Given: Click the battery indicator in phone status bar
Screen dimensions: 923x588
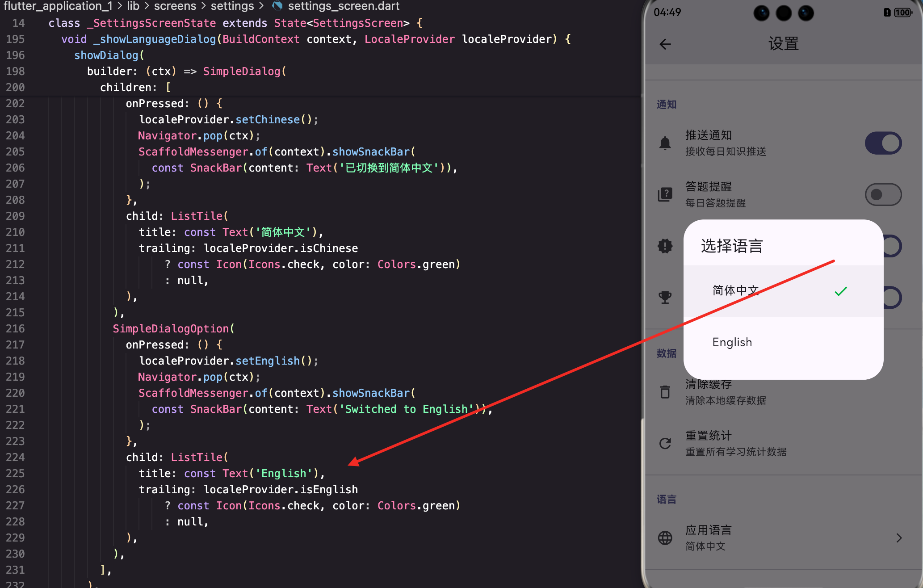Looking at the screenshot, I should coord(903,13).
